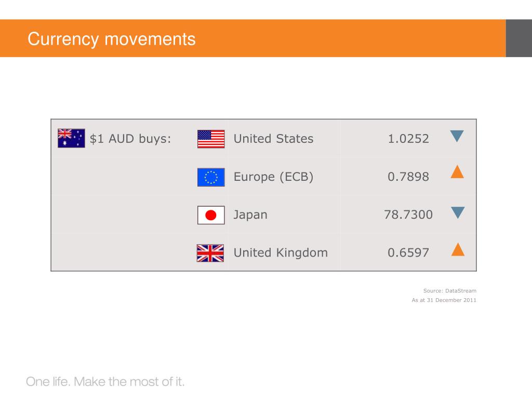
Task: Click the gray block in the title bar
Action: pyautogui.click(x=519, y=38)
